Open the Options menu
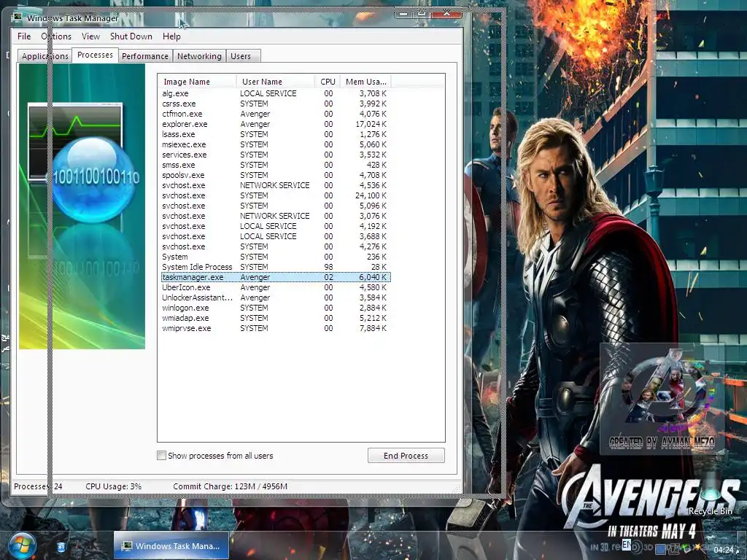The image size is (747, 560). [x=56, y=36]
